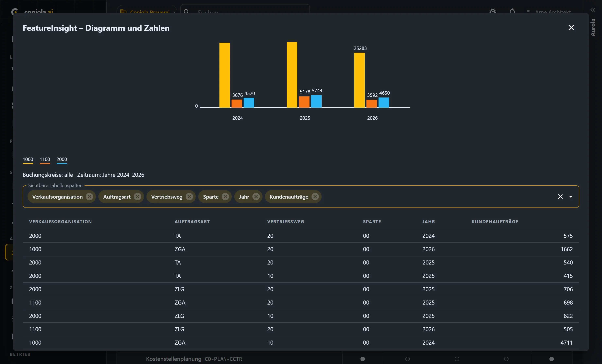Select the row with value 822
The width and height of the screenshot is (602, 364).
point(301,316)
